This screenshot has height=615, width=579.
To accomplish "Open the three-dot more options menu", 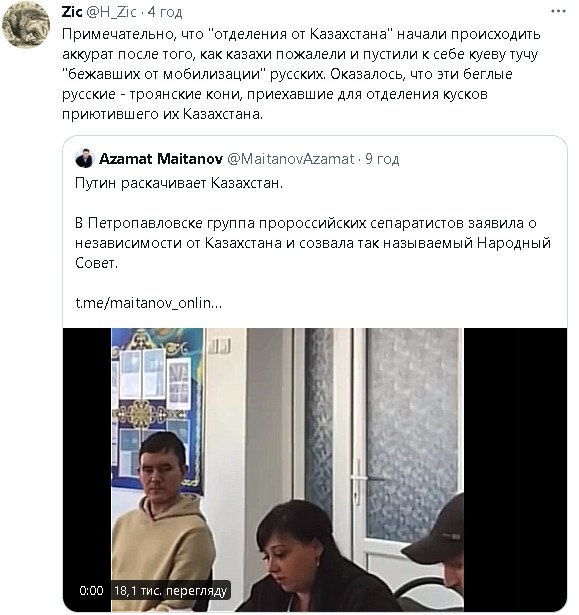I will pyautogui.click(x=558, y=11).
